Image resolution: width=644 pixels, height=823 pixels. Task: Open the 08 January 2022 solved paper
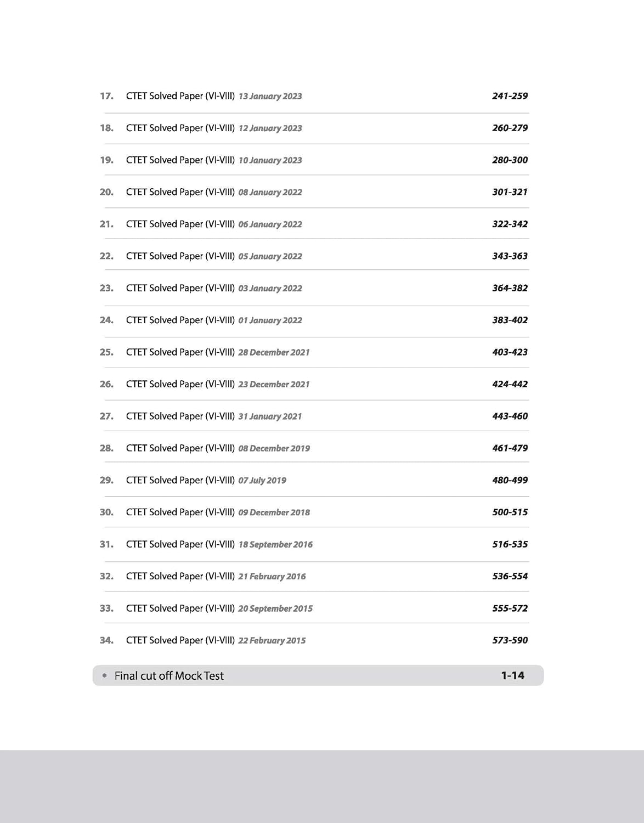tap(214, 192)
